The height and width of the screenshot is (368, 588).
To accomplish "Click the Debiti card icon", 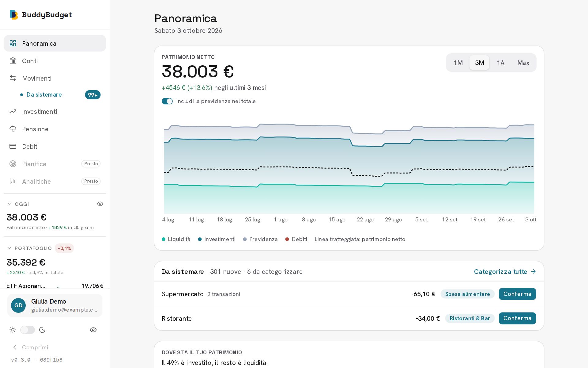I will 13,146.
